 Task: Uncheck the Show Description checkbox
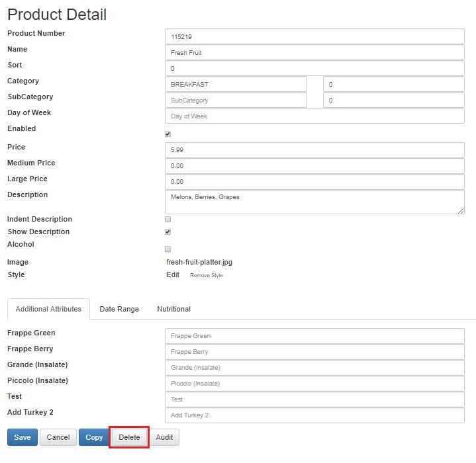pos(167,232)
